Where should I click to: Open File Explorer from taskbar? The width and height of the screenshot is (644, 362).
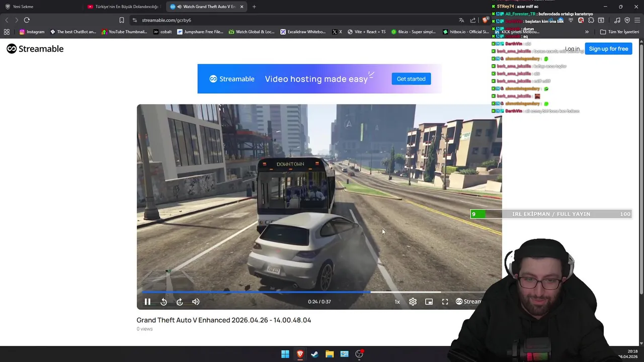330,354
